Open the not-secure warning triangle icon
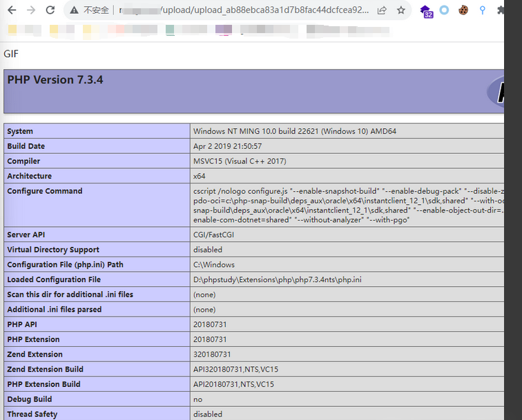 tap(74, 10)
